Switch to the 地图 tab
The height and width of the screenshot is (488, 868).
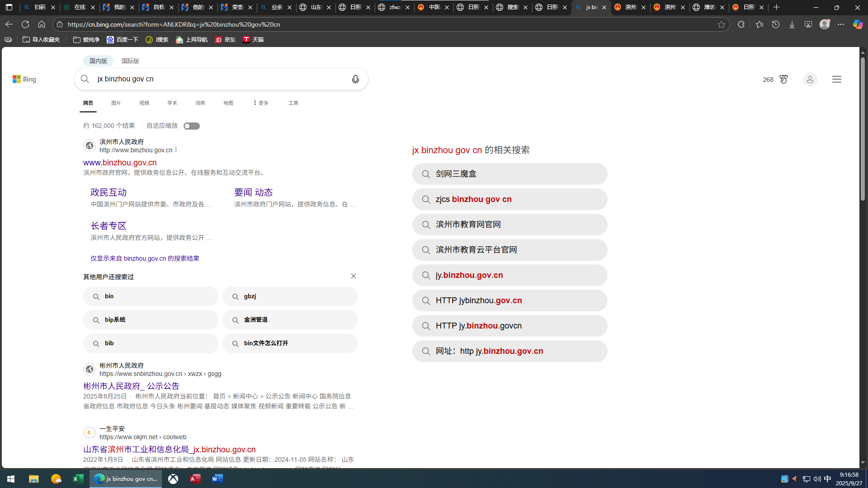point(228,103)
